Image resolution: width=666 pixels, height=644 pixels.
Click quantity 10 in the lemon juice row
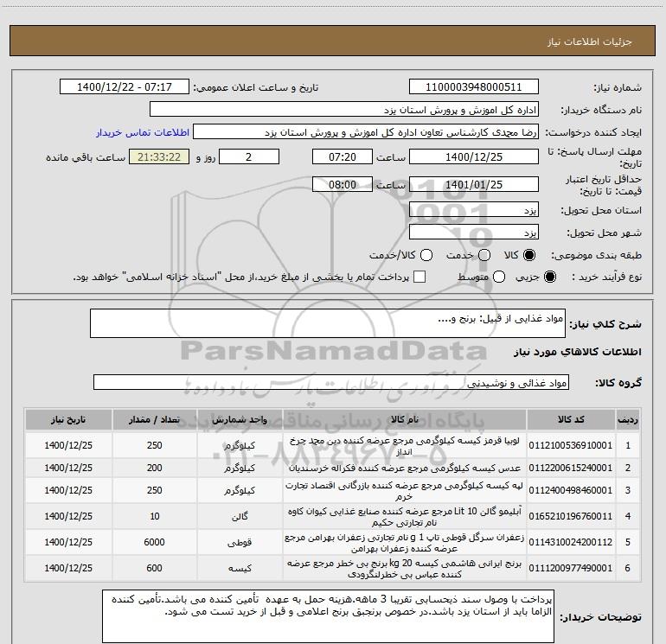[x=155, y=516]
